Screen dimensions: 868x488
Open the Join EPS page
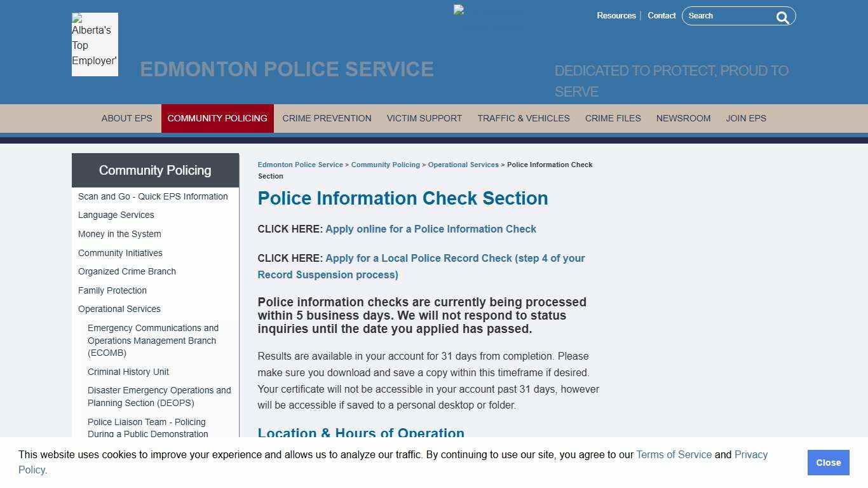click(x=746, y=118)
